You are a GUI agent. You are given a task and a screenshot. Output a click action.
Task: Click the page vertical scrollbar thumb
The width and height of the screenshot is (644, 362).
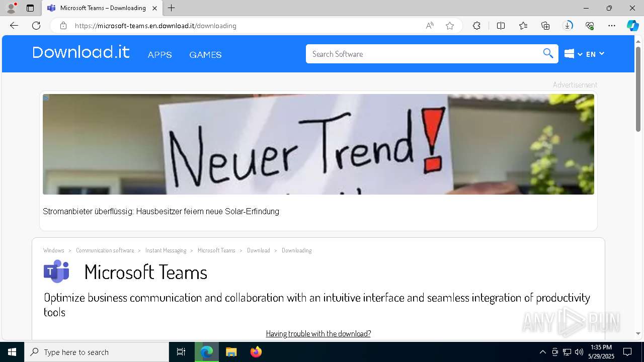(x=638, y=89)
